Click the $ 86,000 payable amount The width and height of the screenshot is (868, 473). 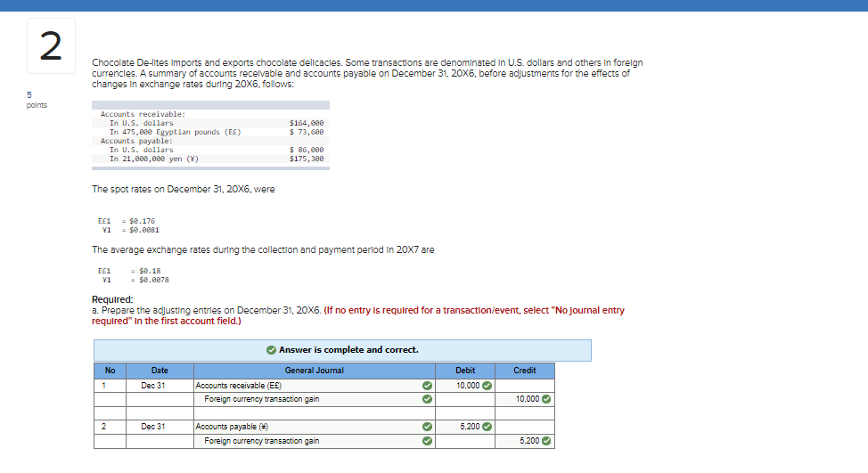click(x=307, y=150)
